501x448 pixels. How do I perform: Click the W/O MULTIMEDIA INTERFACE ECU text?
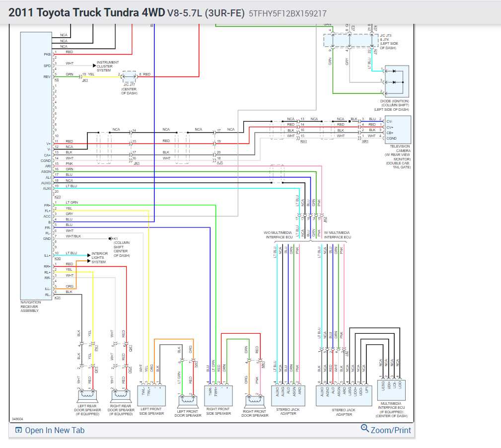[x=278, y=235]
